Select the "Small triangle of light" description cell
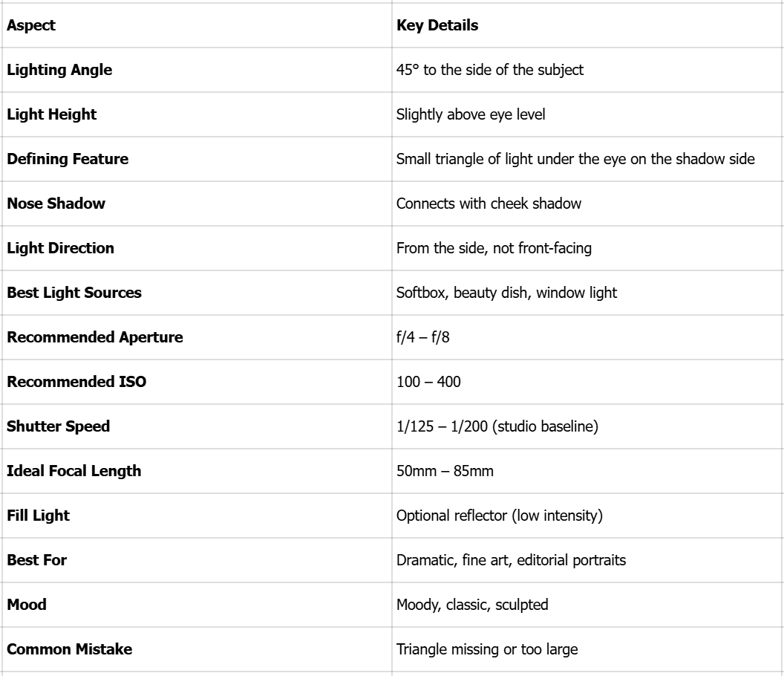This screenshot has height=676, width=784. point(576,159)
